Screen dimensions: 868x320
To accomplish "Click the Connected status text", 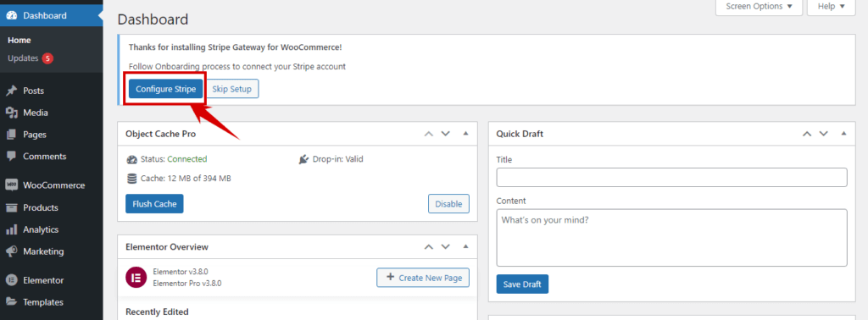I will pos(187,159).
